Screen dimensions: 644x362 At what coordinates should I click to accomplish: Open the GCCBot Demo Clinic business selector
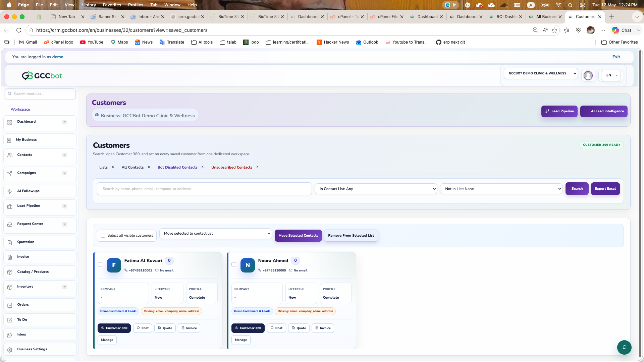coord(541,73)
